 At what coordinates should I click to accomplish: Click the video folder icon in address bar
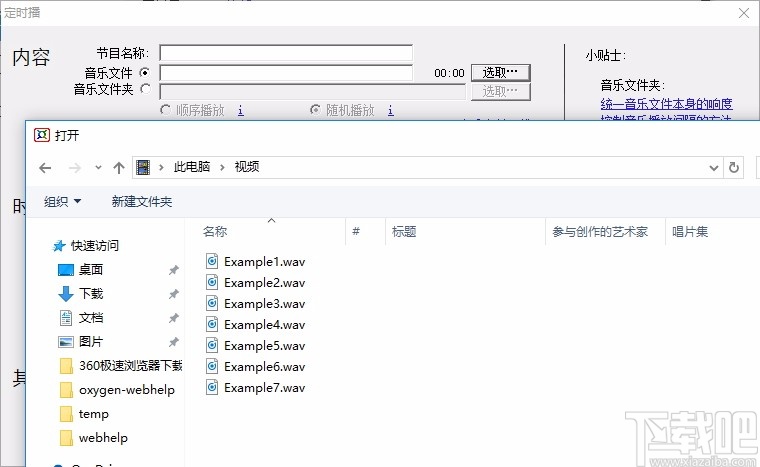[x=143, y=167]
